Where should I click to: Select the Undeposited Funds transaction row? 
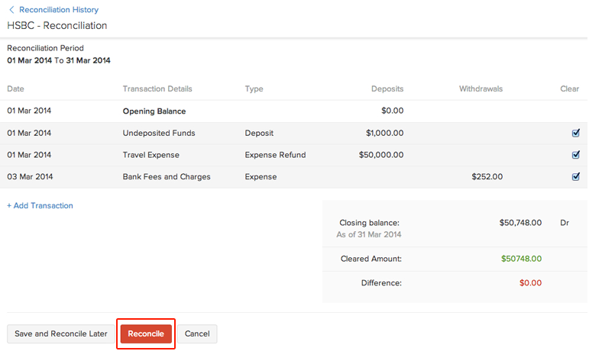click(159, 133)
